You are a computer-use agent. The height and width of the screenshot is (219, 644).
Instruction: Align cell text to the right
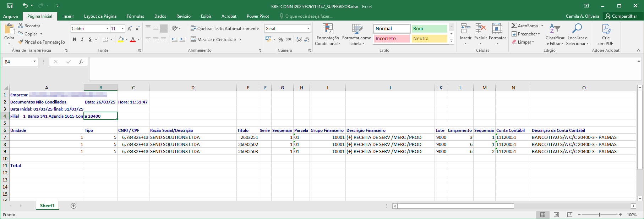coord(164,39)
